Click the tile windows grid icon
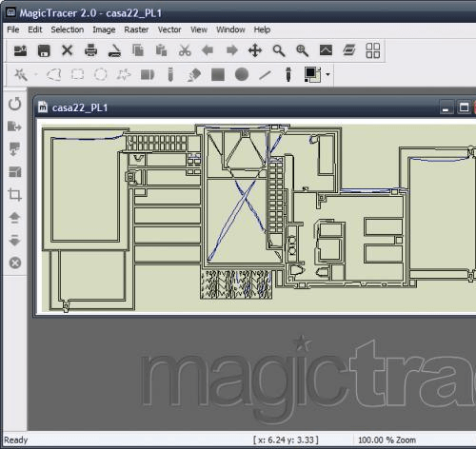476x449 pixels. [x=373, y=50]
